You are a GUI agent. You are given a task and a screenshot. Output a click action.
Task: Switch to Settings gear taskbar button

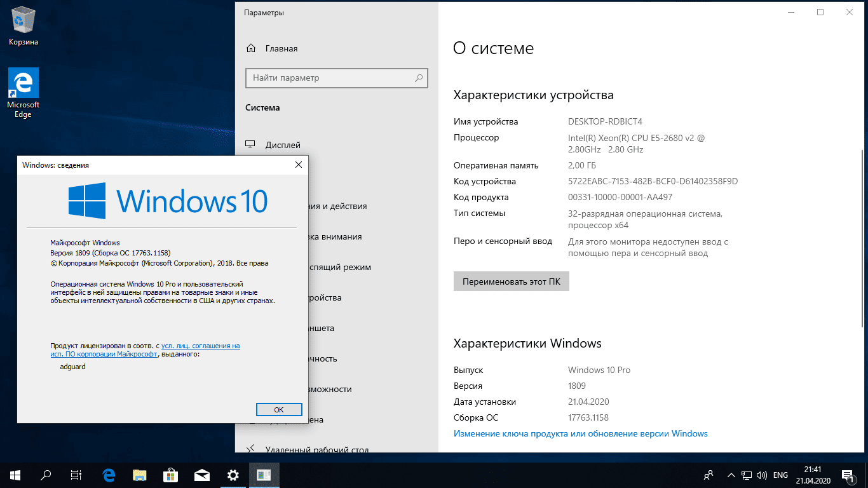point(233,475)
